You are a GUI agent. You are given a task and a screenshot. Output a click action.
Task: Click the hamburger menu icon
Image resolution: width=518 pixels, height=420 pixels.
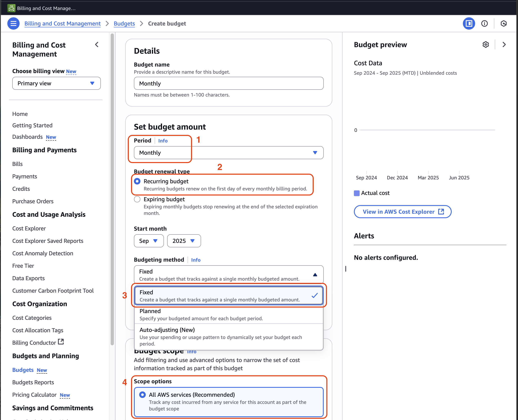13,23
